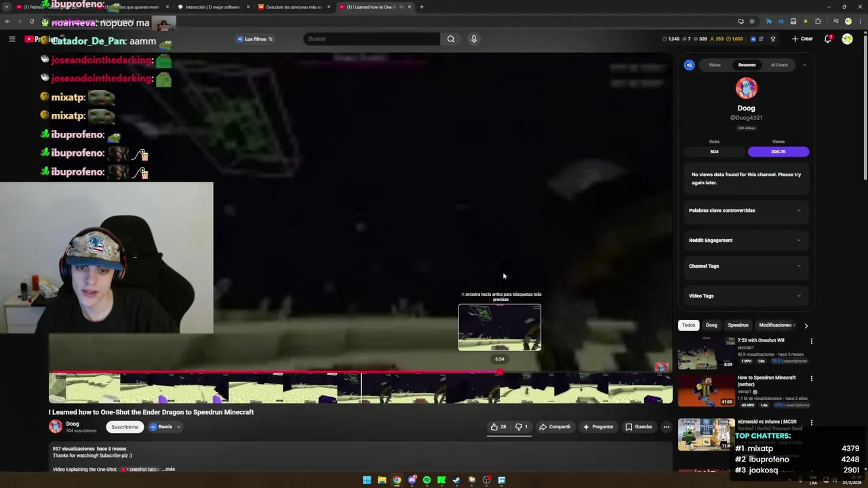The image size is (868, 488).
Task: Open more actions three-dot menu under video
Action: pos(667,427)
